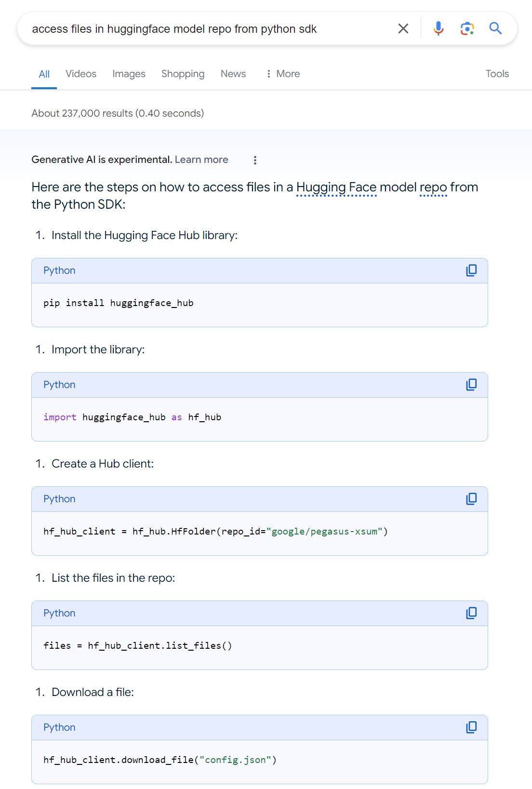Switch to the Images tab
This screenshot has height=789, width=532.
coord(129,74)
